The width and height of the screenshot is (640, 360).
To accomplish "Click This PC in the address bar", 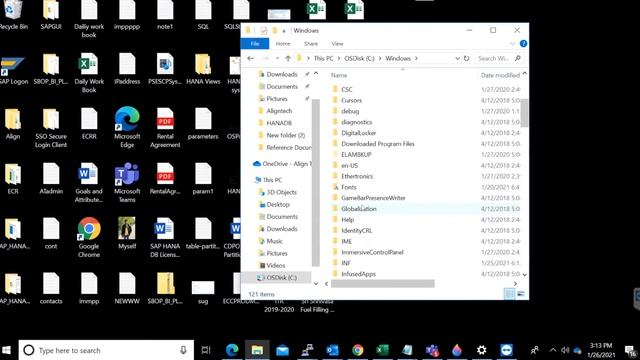I will 323,58.
